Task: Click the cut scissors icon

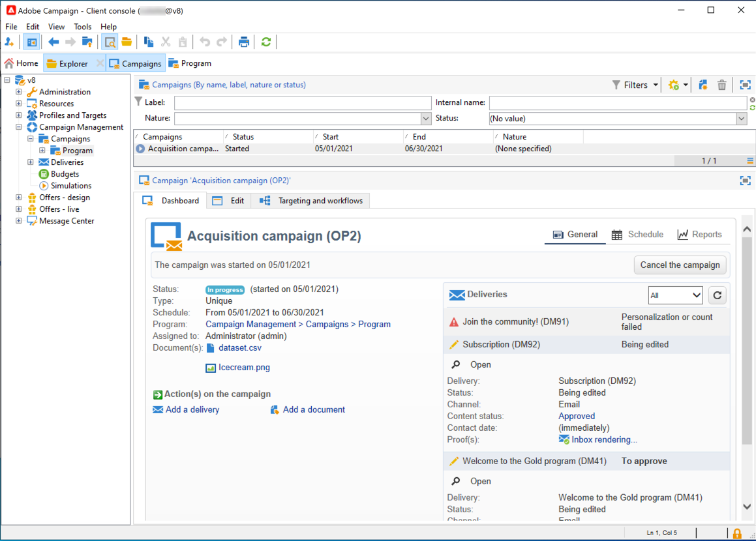Action: (166, 42)
